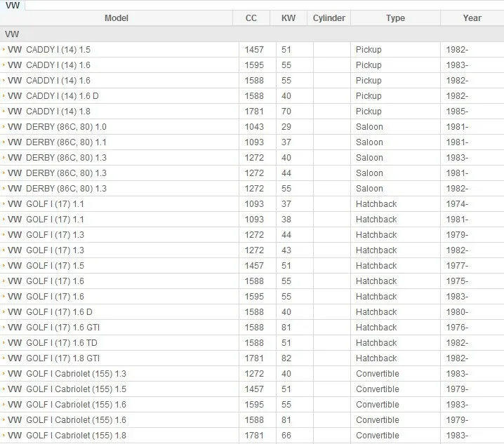The image size is (504, 444).
Task: Select row VW GOLF I (17) 1.6 GTI
Action: click(252, 328)
